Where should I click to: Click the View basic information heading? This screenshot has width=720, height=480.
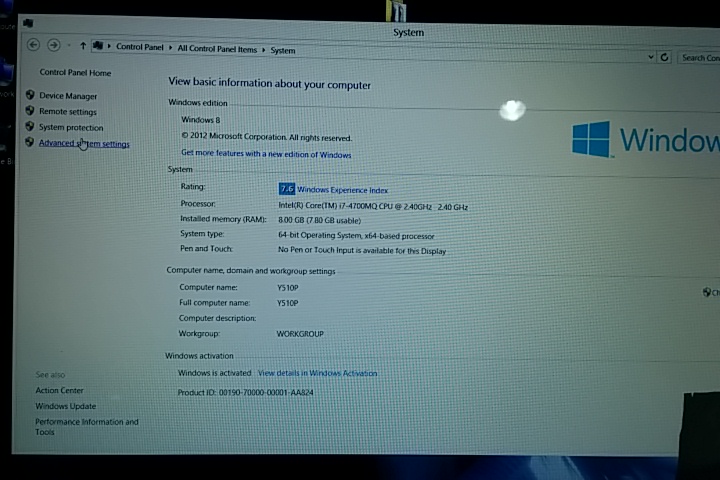269,84
